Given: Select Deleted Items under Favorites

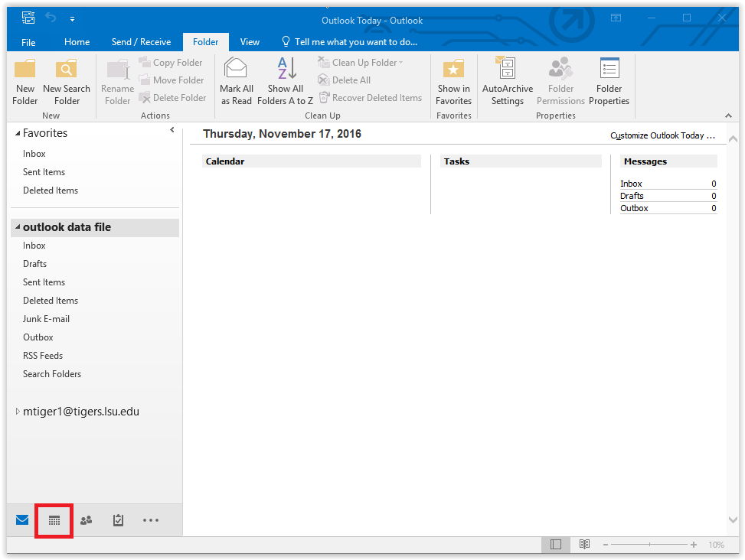Looking at the screenshot, I should pyautogui.click(x=51, y=190).
